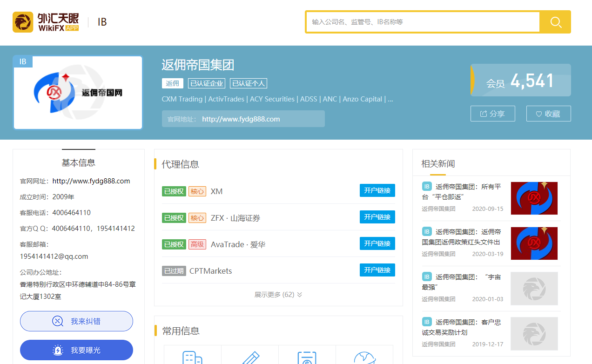Click the document icon under 常用信息
The width and height of the screenshot is (592, 364).
[307, 357]
